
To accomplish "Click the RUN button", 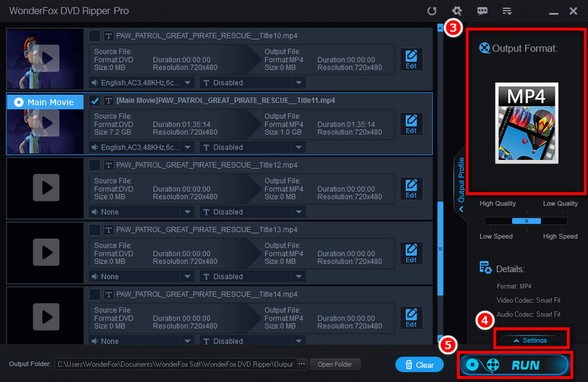I will 515,364.
